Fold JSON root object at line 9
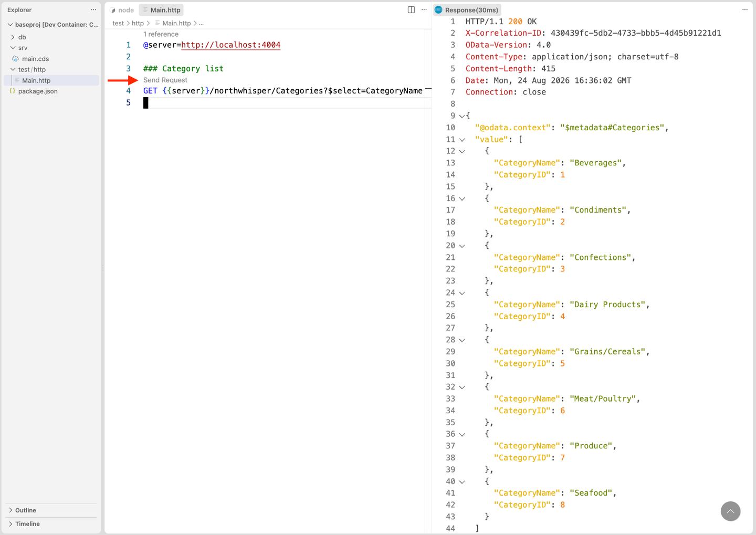 [462, 116]
